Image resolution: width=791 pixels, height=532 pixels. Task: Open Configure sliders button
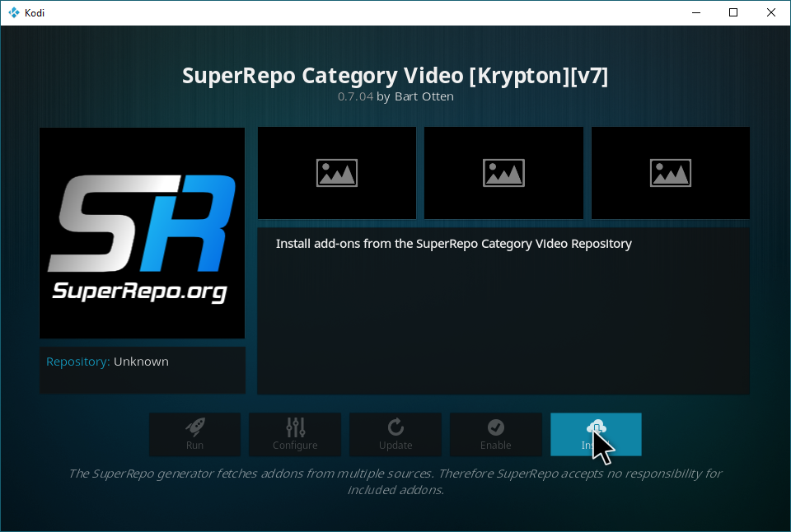pyautogui.click(x=295, y=434)
